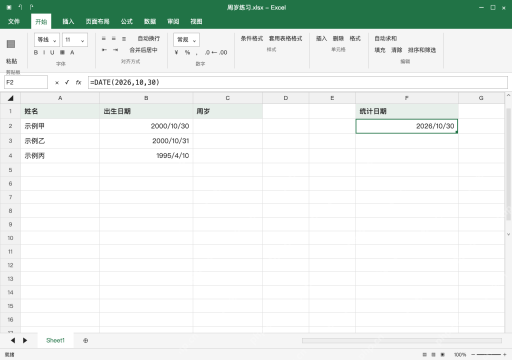Toggle Underline formatting
The image size is (512, 360).
pyautogui.click(x=52, y=52)
